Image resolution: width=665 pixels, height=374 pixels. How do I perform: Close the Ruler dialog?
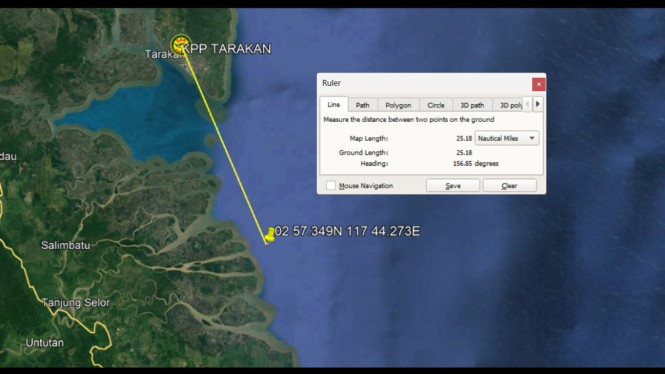tap(539, 84)
